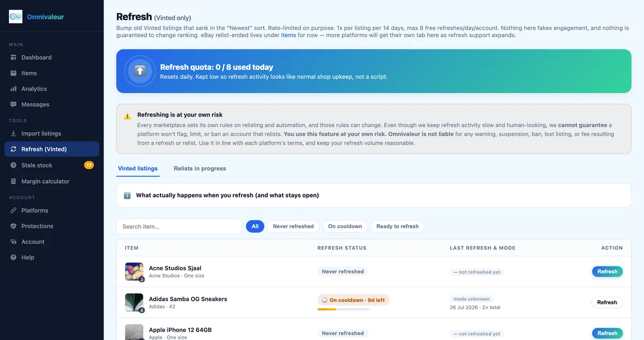Click the 'Apple iPhone 12 64GB' item title
This screenshot has width=644, height=340.
[180, 330]
